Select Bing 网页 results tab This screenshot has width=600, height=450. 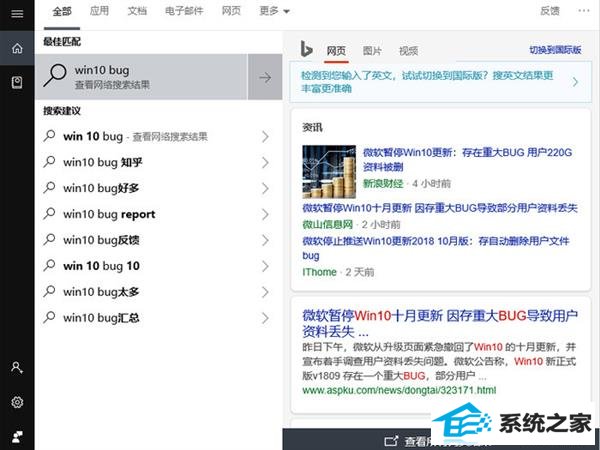336,51
